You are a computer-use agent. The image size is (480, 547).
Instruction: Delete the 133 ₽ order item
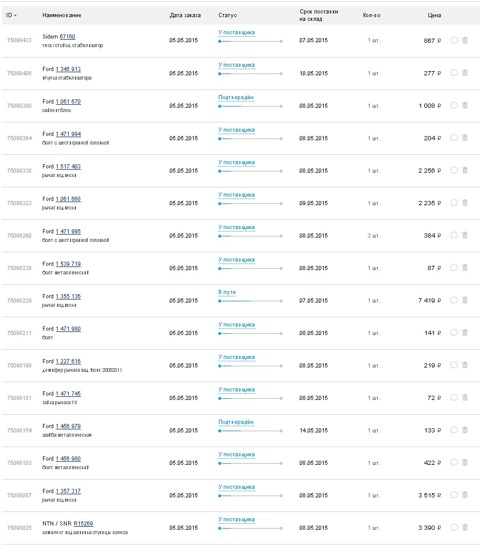click(x=465, y=429)
